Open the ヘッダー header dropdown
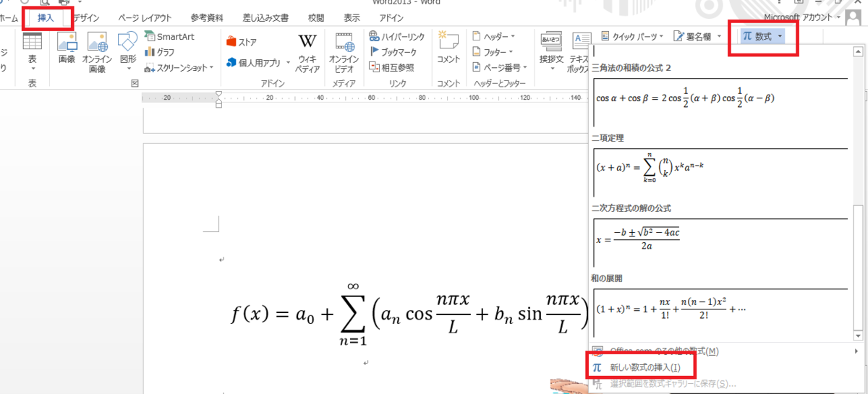The width and height of the screenshot is (868, 394). (494, 36)
